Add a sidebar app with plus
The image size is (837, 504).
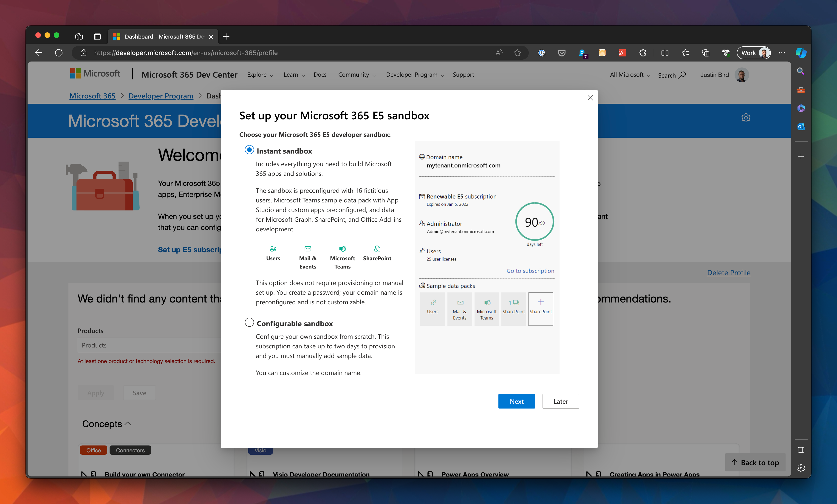801,157
